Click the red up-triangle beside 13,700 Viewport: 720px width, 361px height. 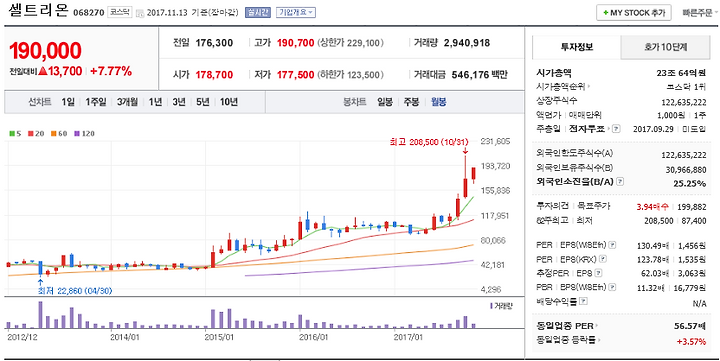(x=42, y=71)
